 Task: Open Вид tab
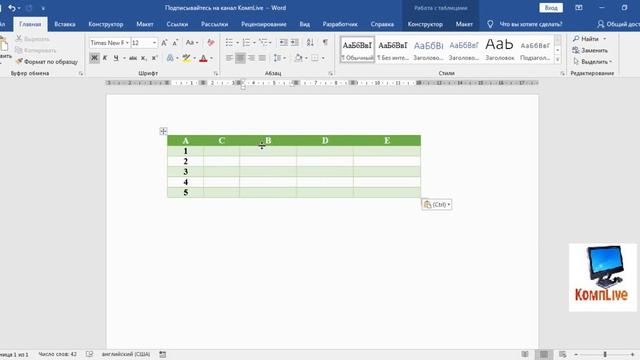pyautogui.click(x=304, y=24)
